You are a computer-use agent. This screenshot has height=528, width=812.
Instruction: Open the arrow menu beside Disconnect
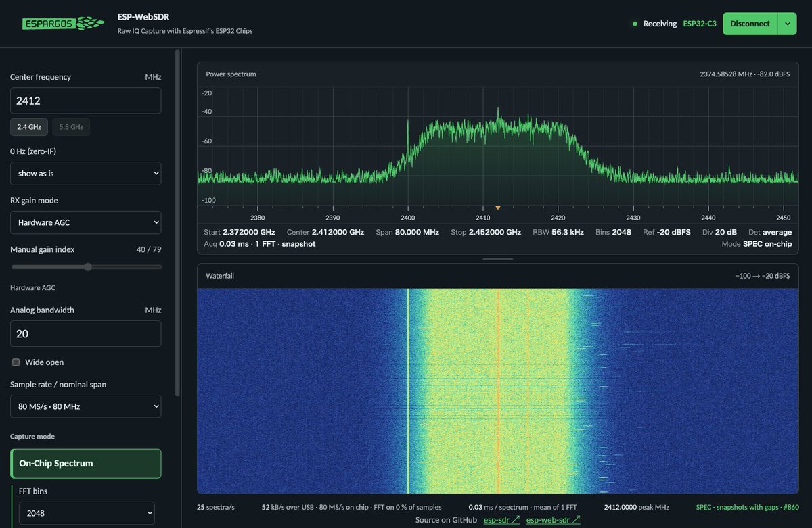click(788, 24)
